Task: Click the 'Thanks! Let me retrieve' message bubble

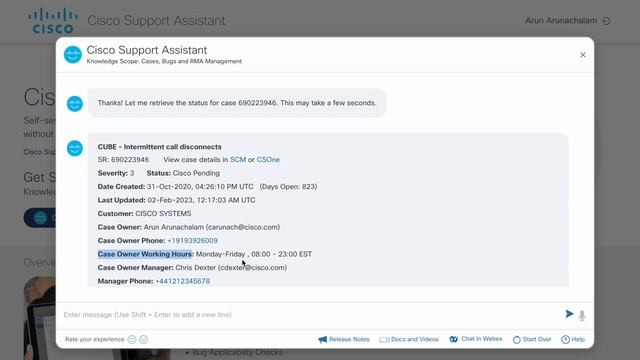Action: (237, 103)
